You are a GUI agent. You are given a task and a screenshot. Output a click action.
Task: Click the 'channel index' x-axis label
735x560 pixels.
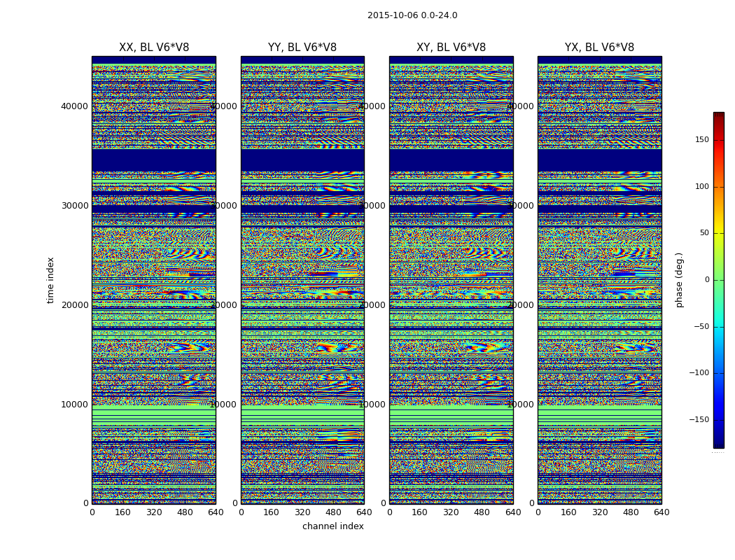332,526
